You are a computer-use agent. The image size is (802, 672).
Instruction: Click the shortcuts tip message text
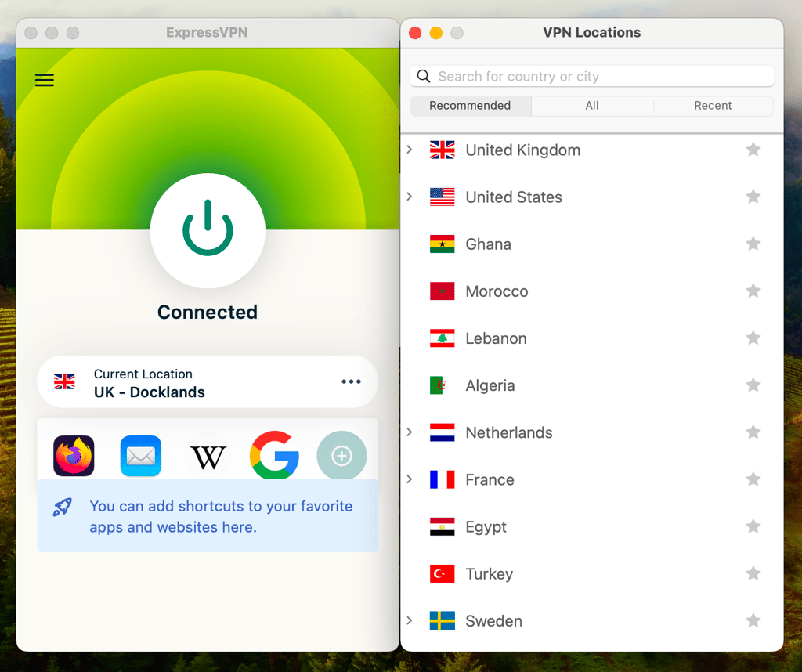(221, 516)
